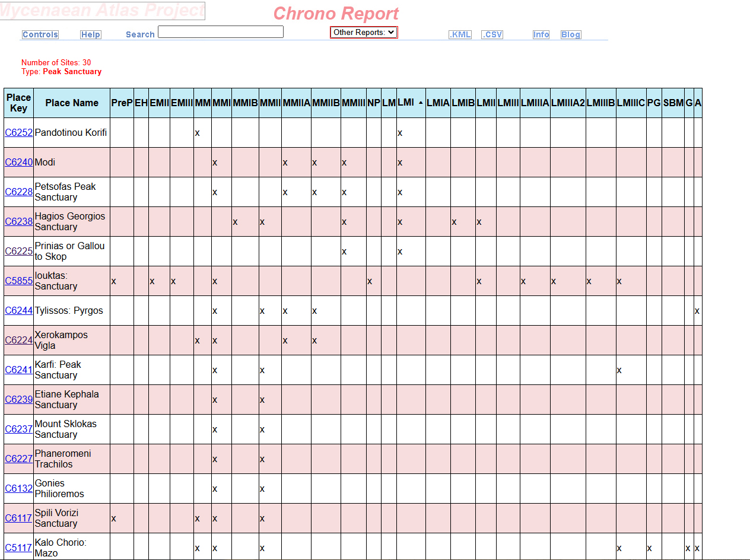Sort by the LMI column header
Image resolution: width=750 pixels, height=560 pixels.
(x=406, y=103)
